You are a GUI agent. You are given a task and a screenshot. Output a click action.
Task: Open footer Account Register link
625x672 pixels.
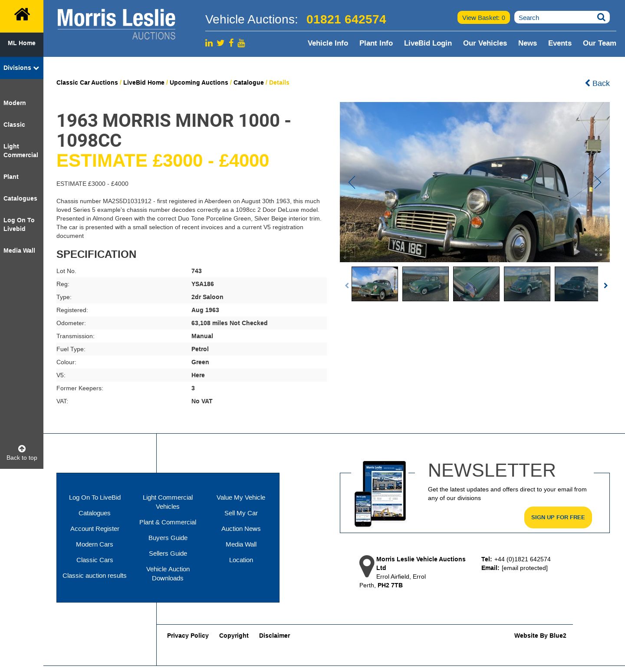point(95,529)
